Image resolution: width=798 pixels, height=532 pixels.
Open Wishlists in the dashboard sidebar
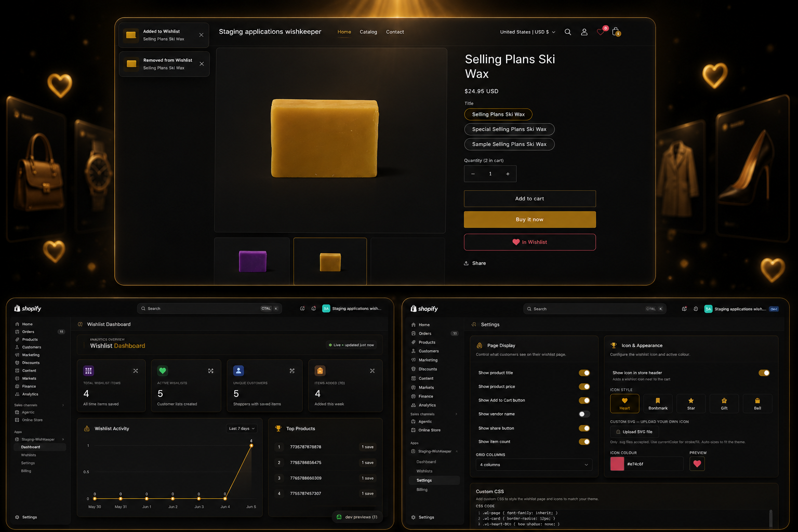click(x=29, y=455)
